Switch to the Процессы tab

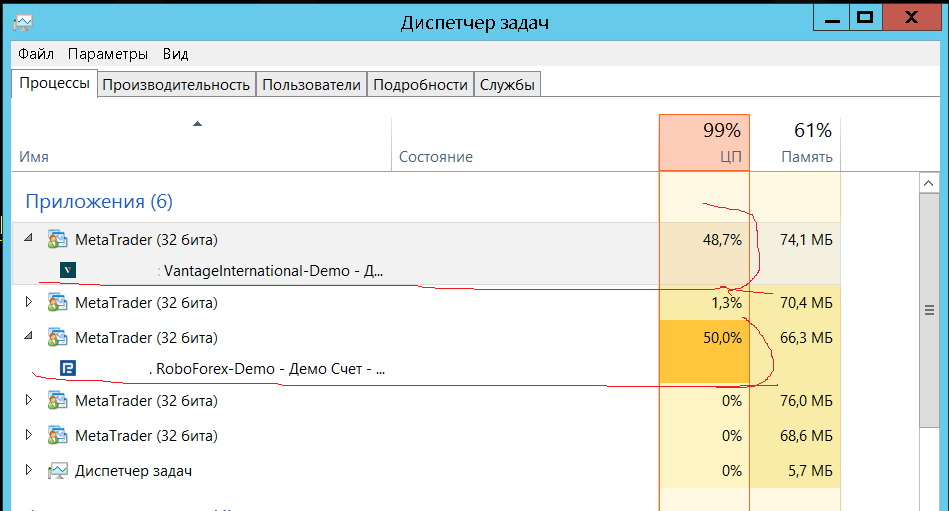click(54, 83)
